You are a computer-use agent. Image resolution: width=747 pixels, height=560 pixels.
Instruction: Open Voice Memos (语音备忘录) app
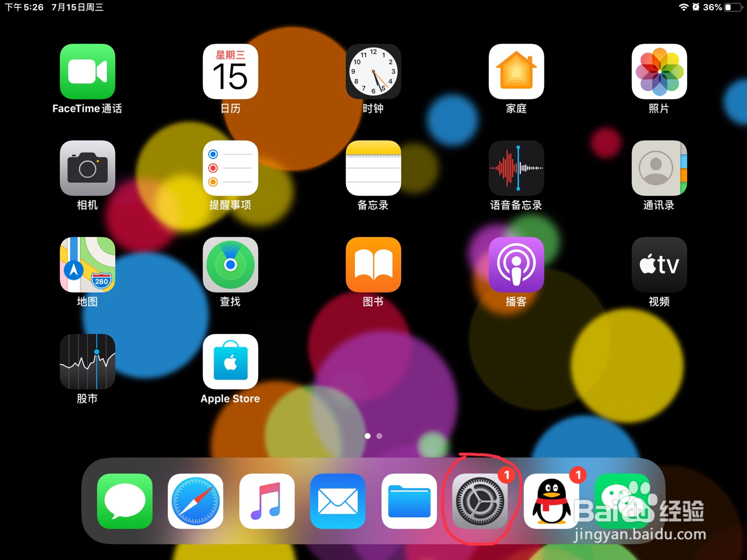pos(516,168)
